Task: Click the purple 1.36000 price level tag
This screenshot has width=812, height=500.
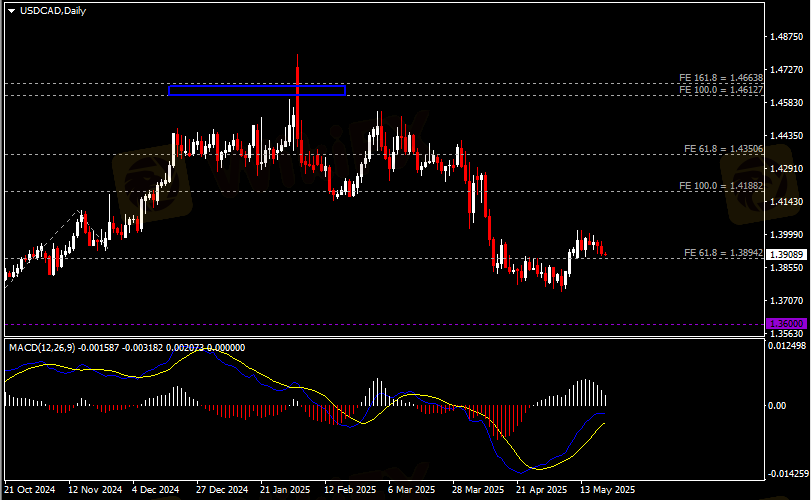Action: click(786, 323)
